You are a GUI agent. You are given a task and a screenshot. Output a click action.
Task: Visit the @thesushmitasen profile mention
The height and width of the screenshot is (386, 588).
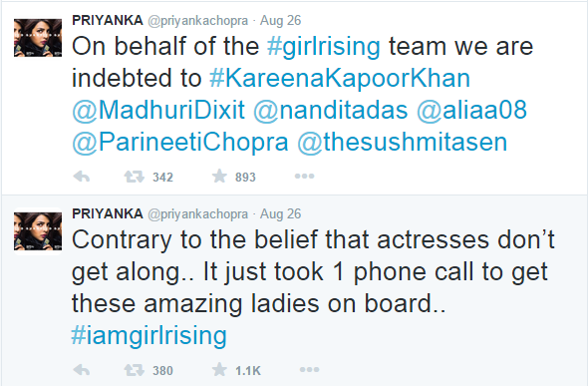(403, 143)
